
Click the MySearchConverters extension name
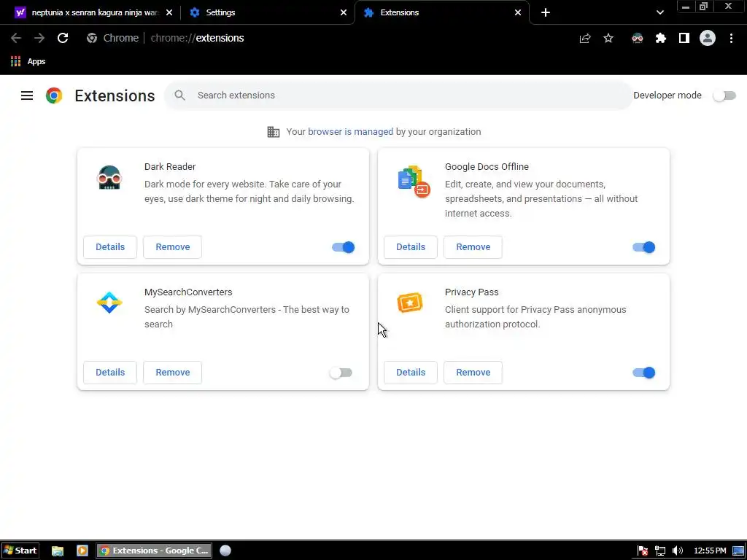coord(188,292)
